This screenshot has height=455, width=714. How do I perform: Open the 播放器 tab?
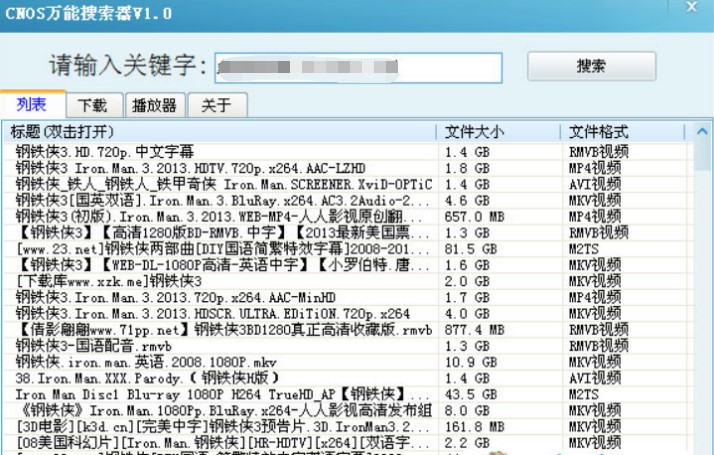155,106
